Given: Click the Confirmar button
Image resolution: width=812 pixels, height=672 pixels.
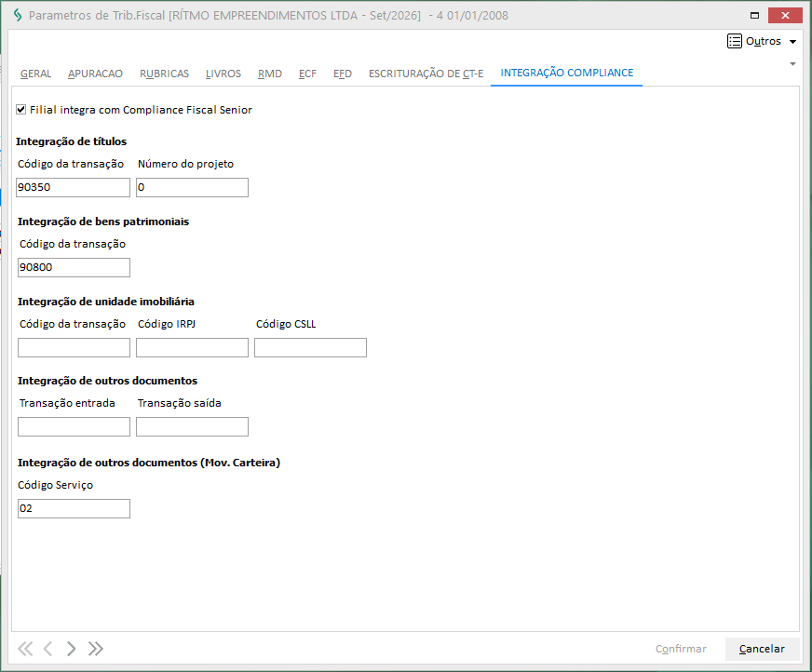Looking at the screenshot, I should pos(681,649).
